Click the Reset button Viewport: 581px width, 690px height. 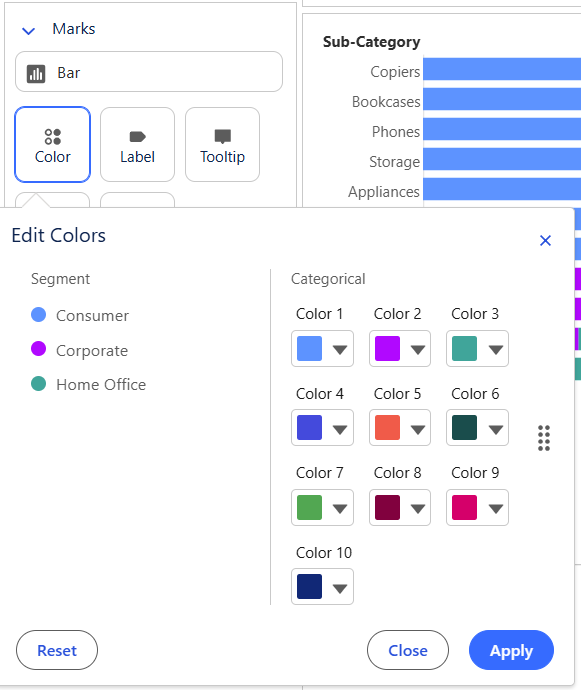click(x=57, y=650)
